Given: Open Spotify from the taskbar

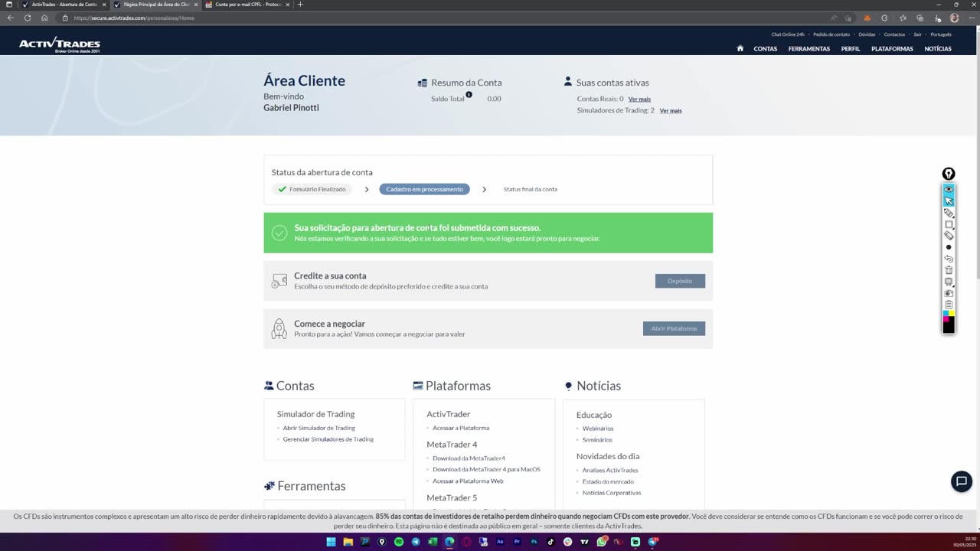Looking at the screenshot, I should (399, 542).
